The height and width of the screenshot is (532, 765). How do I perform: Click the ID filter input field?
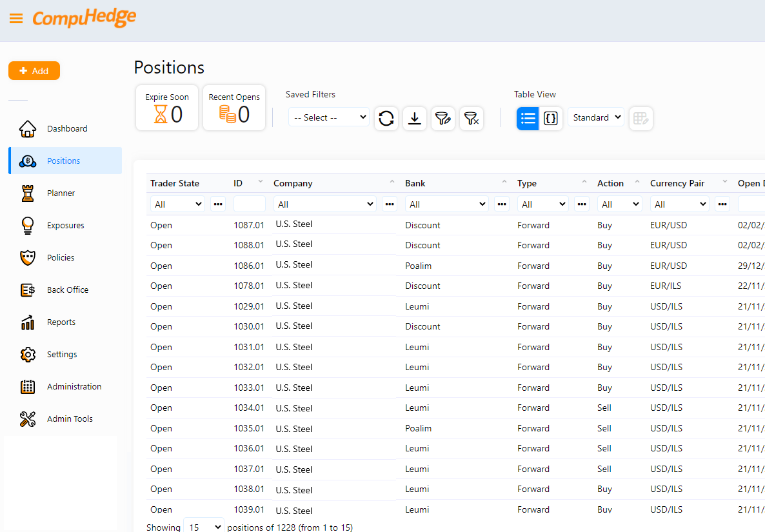pyautogui.click(x=250, y=204)
